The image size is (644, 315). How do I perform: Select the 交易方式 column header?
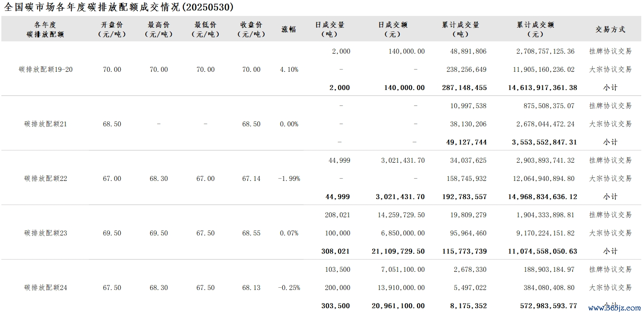coord(610,29)
